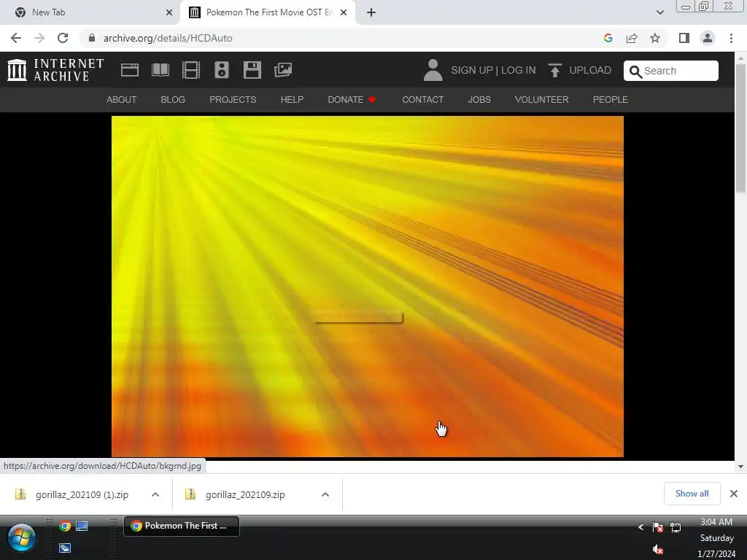Open the tab search dropdown chevron
Screen dimensions: 747x560
pos(659,12)
